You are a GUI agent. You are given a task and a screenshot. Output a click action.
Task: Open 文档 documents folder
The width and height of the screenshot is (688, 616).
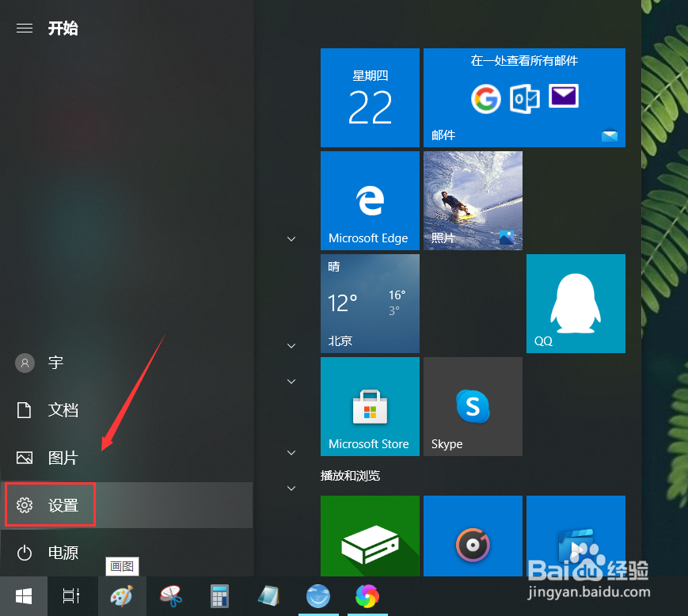click(x=127, y=410)
